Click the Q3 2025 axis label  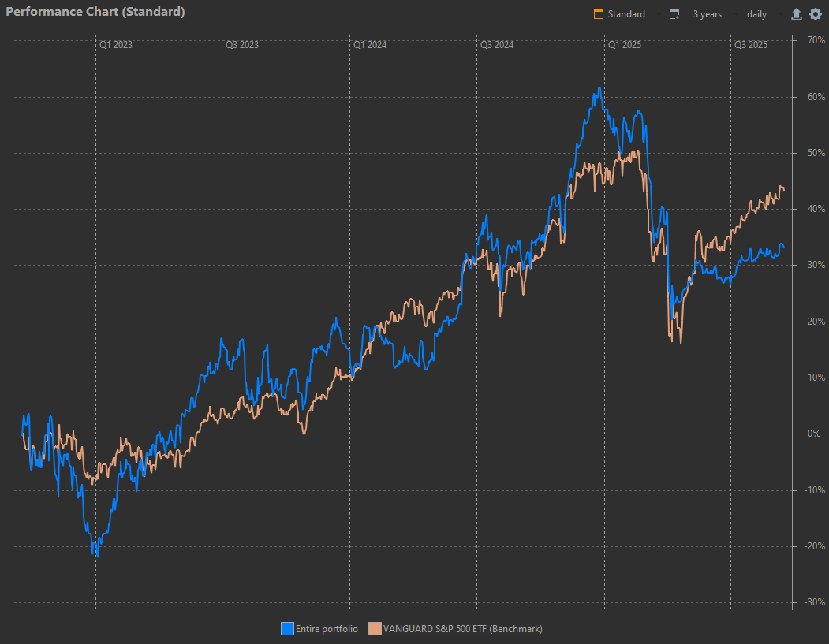(751, 45)
